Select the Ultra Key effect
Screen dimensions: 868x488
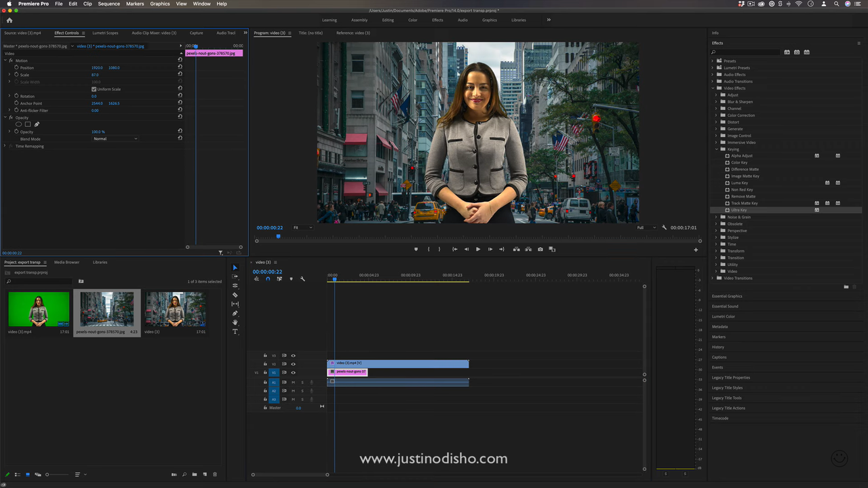click(738, 210)
